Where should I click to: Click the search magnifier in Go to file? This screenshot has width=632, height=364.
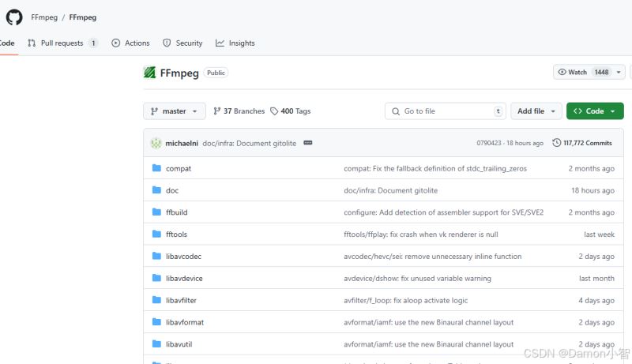coord(396,111)
